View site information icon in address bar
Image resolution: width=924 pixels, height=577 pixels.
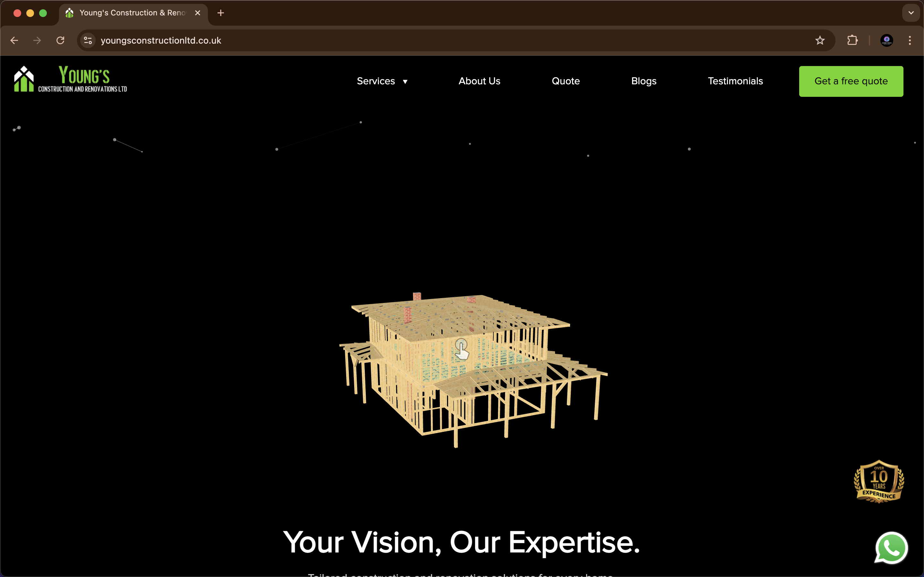[x=88, y=40]
